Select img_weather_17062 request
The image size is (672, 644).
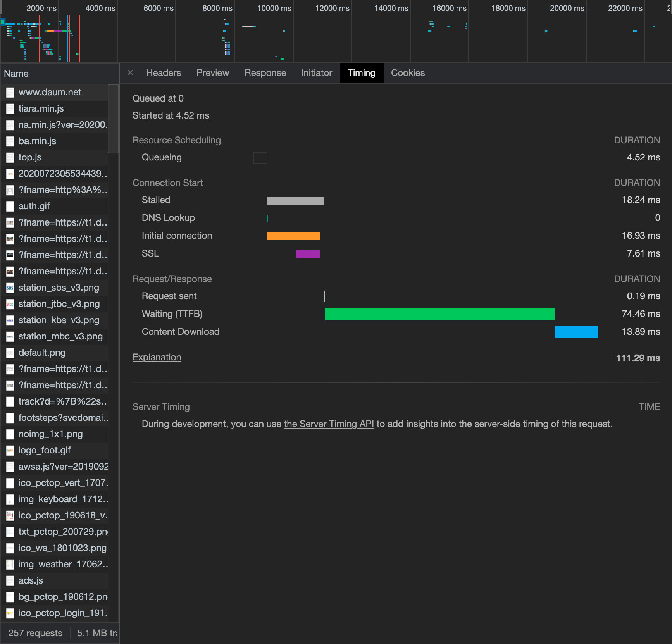(54, 564)
